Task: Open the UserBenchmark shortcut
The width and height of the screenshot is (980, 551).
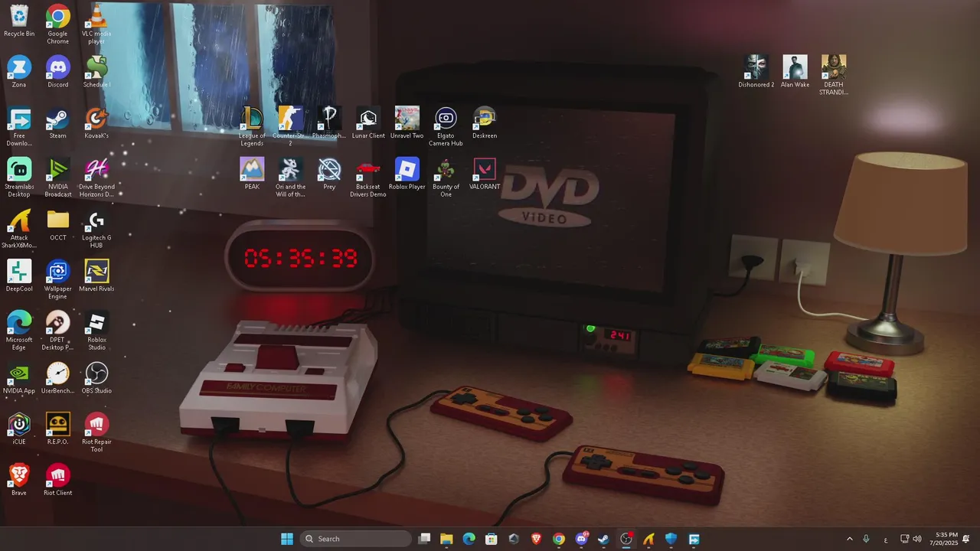Action: click(x=57, y=378)
